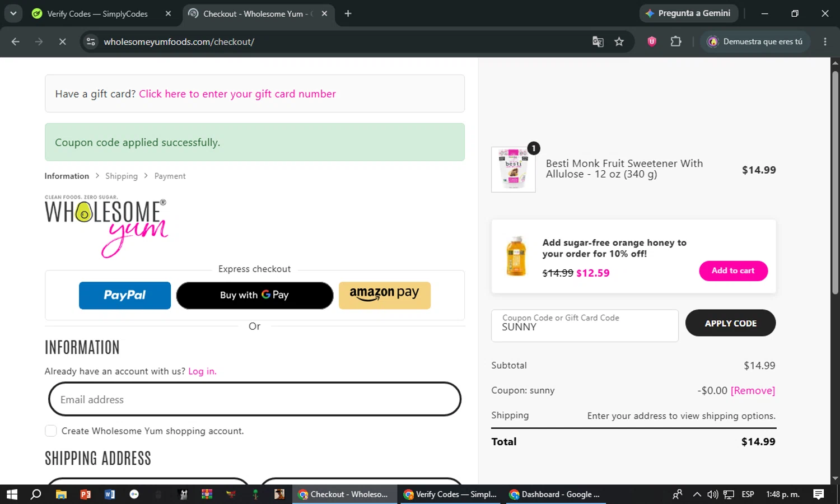Click the Wholesome Yum logo

[106, 226]
